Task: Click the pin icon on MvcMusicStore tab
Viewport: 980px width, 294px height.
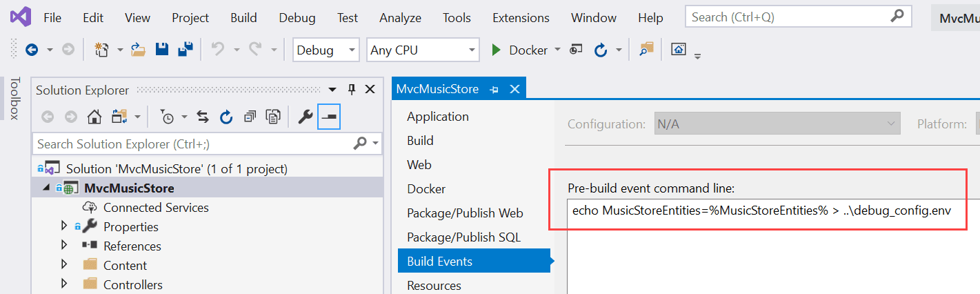Action: click(x=494, y=89)
